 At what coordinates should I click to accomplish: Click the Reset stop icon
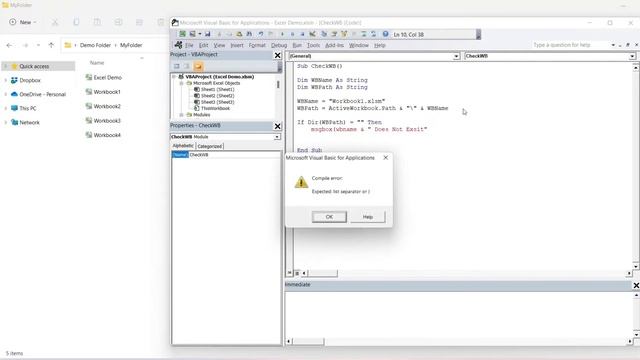(302, 34)
